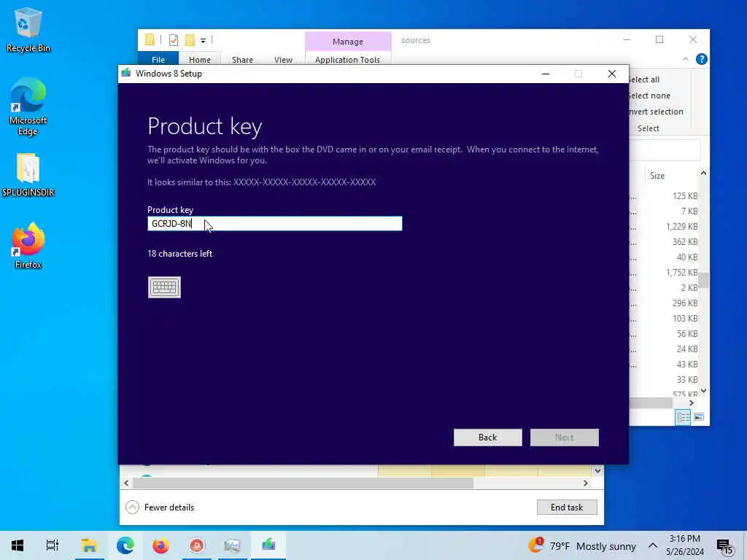Click the Next button in Setup
Viewport: 747px width, 560px height.
click(565, 437)
